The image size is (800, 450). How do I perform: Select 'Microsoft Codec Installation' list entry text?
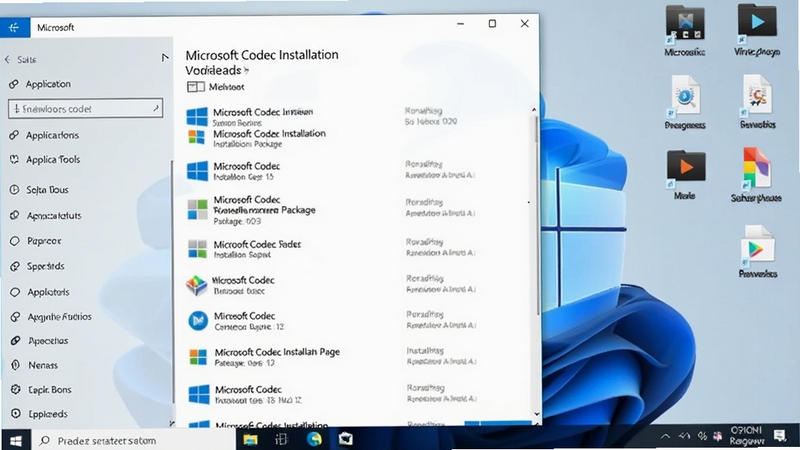(x=269, y=134)
